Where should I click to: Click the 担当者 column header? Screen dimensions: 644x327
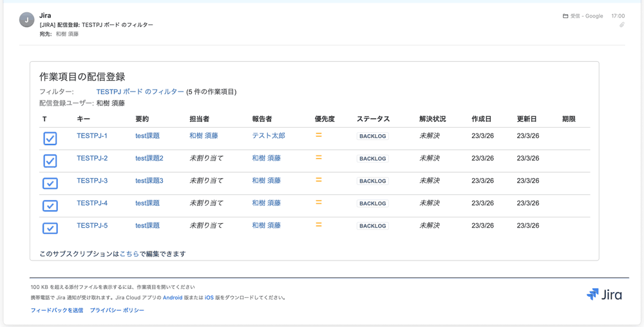pyautogui.click(x=199, y=119)
